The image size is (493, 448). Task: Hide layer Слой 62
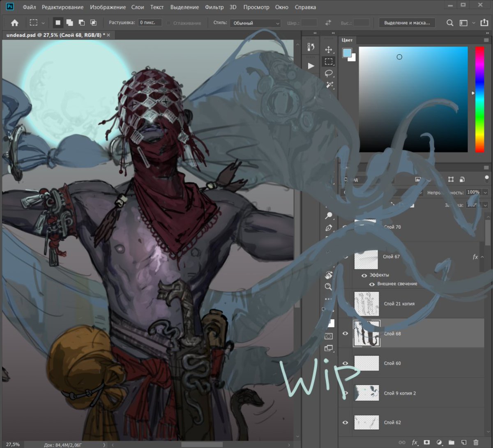click(345, 422)
